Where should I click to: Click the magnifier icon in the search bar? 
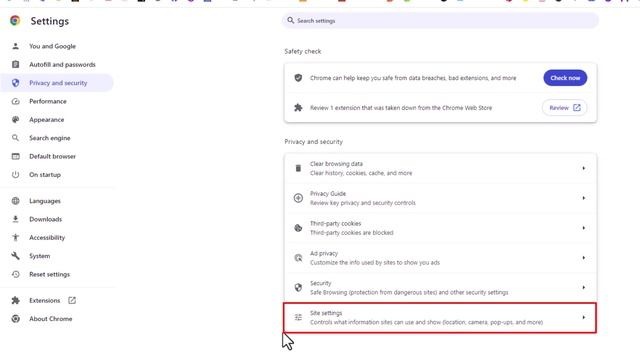click(x=291, y=20)
